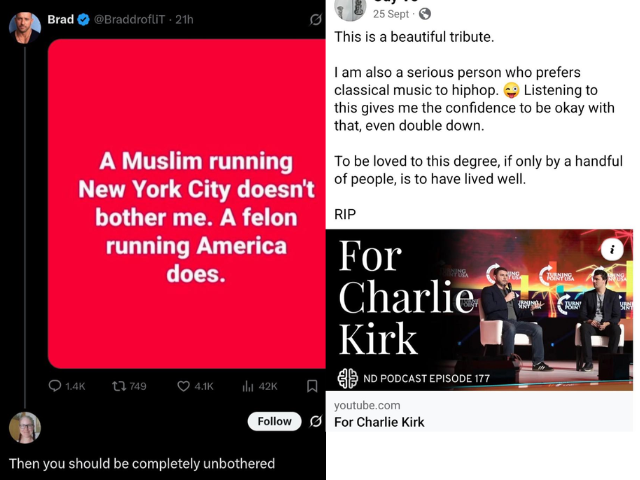Click the Grok icon beside Brad's tweet header
640x480 pixels.
point(316,19)
